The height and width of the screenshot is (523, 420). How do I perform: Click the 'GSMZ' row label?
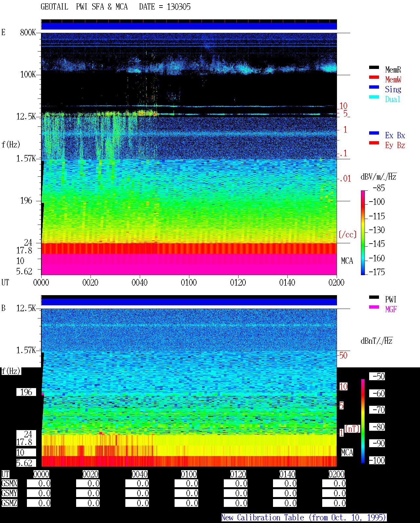(x=9, y=503)
